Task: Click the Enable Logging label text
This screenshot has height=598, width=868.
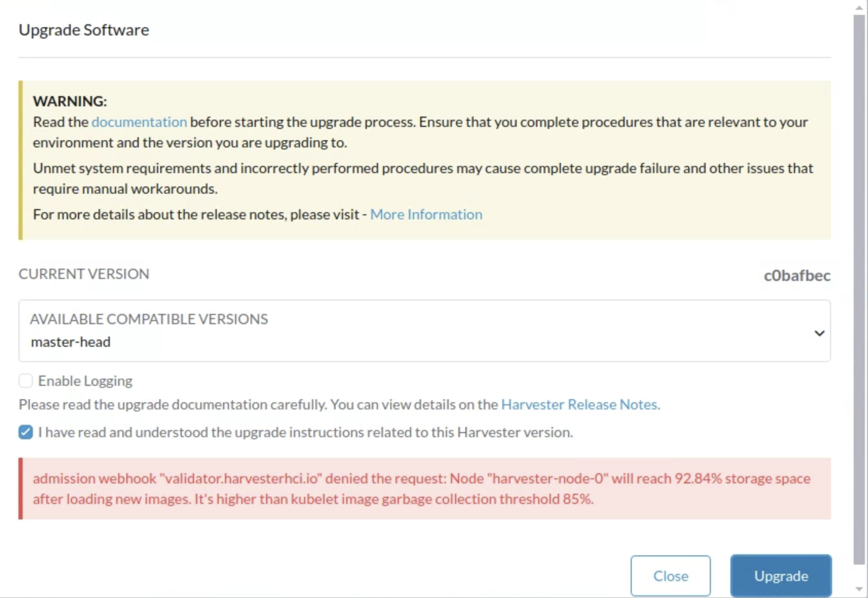Action: point(85,381)
